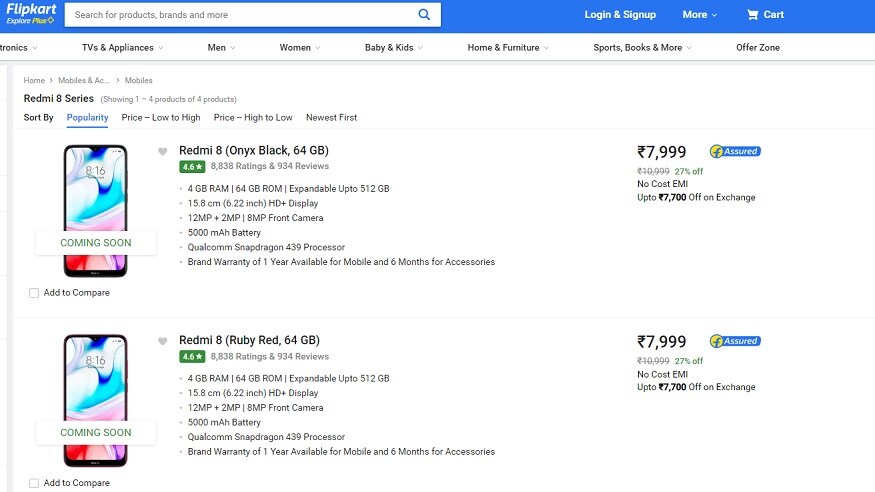Click Qualcomm Snapdragon 439 Processor in Onyx Black specs

pos(266,247)
